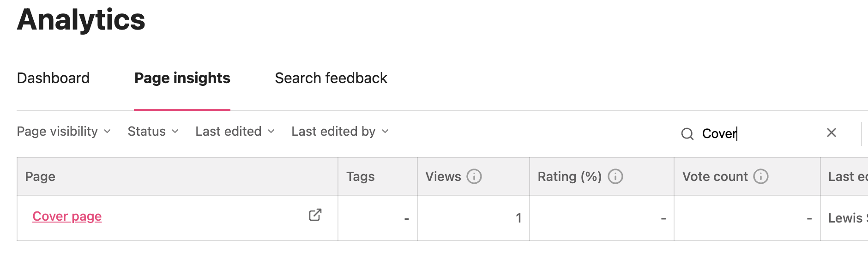The height and width of the screenshot is (265, 868).
Task: Click the Vote count column header
Action: (x=747, y=176)
